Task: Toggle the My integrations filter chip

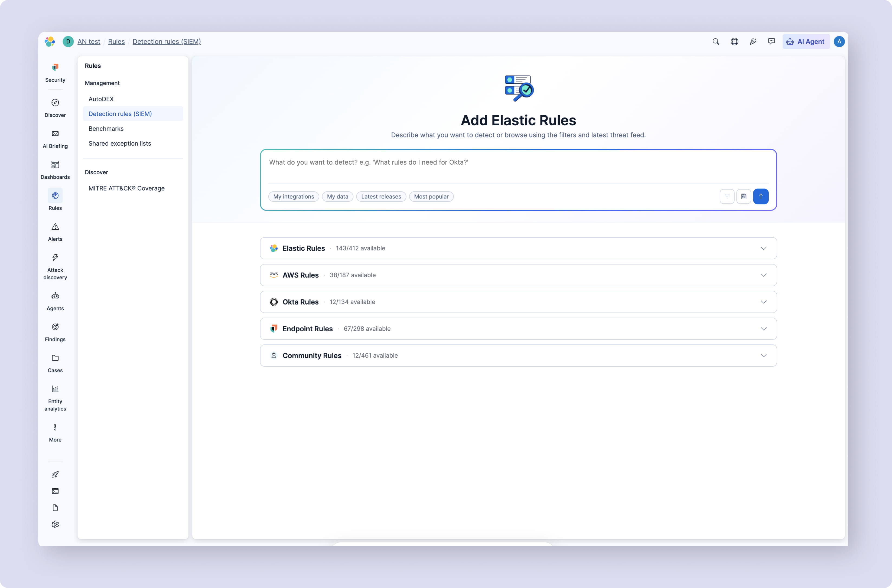Action: (x=293, y=197)
